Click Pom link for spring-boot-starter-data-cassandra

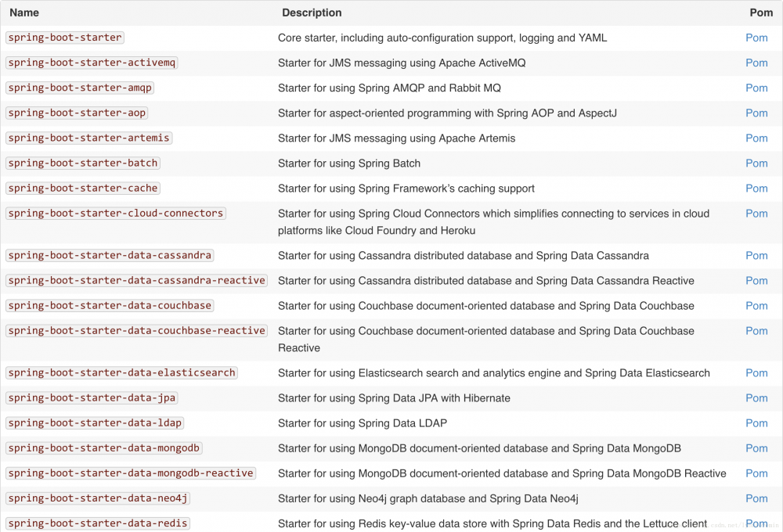click(756, 255)
